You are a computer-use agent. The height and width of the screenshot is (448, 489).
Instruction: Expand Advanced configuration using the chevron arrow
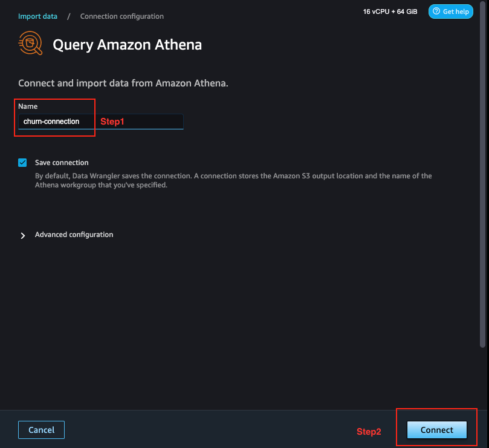click(23, 236)
